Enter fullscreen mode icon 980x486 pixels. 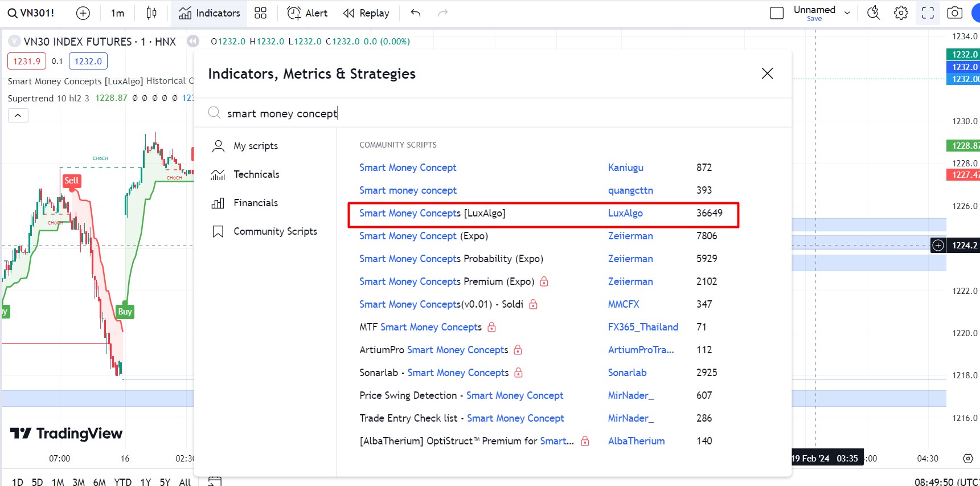point(928,13)
